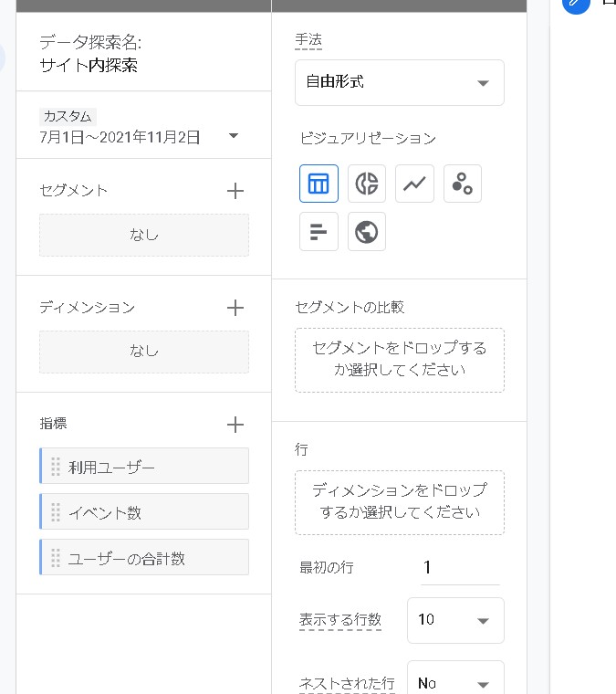
Task: Choose the line chart visualization
Action: 414,184
